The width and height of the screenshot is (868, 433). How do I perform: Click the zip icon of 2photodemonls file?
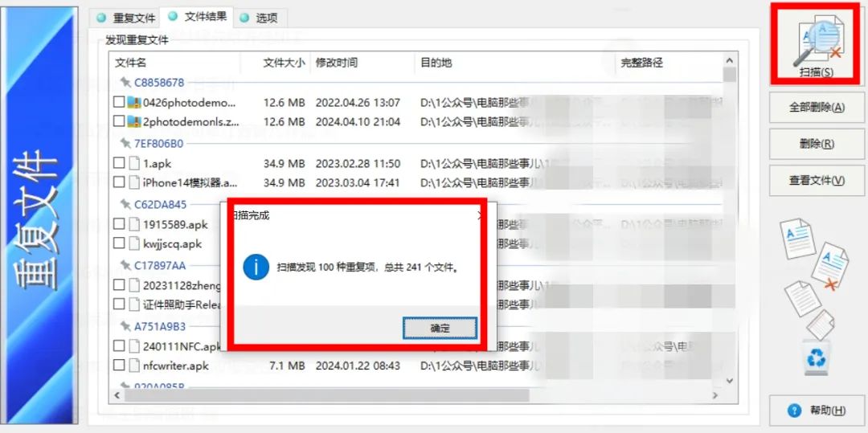[134, 121]
